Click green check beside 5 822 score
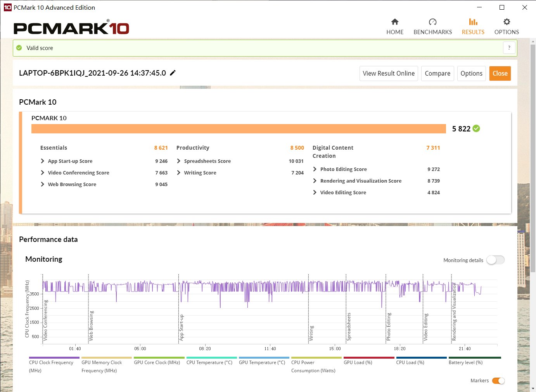This screenshot has width=536, height=392. coord(476,128)
